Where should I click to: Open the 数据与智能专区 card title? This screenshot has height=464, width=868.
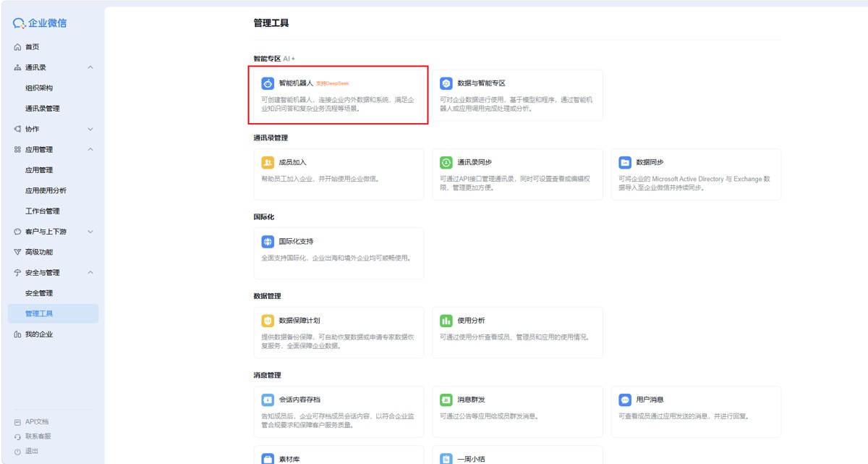tap(482, 83)
